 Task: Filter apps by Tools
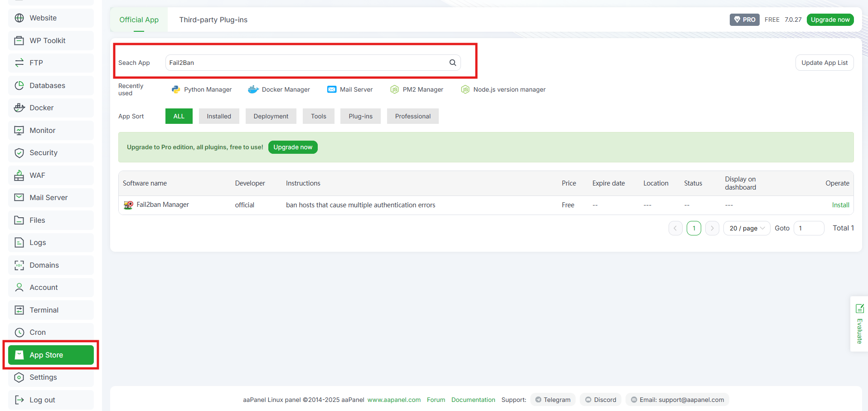319,116
